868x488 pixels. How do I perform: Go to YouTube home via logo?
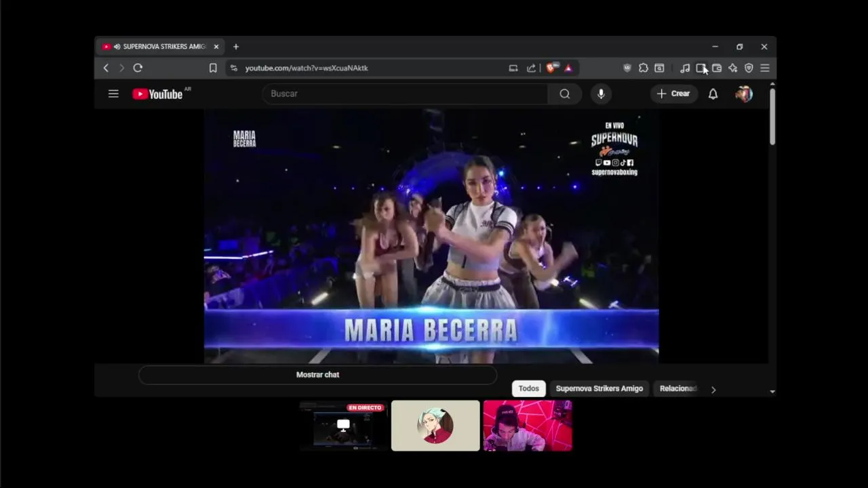(157, 94)
